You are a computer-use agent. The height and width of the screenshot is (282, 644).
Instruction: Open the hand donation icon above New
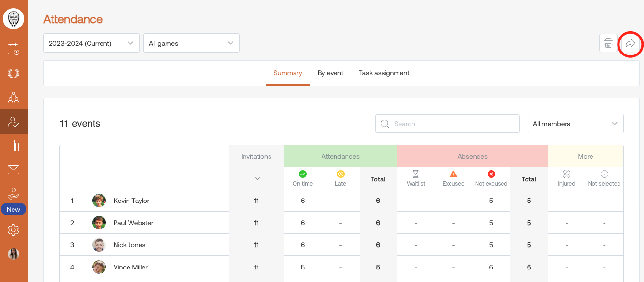tap(13, 194)
